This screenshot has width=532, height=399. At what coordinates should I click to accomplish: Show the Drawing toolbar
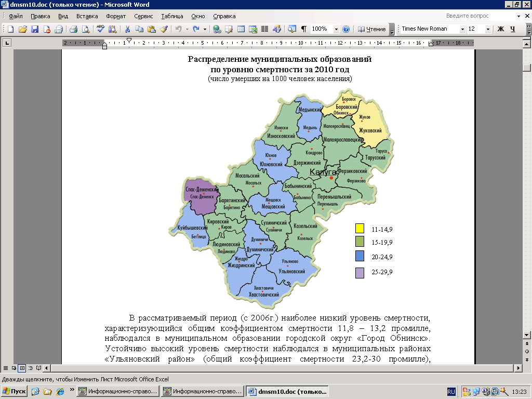(277, 29)
